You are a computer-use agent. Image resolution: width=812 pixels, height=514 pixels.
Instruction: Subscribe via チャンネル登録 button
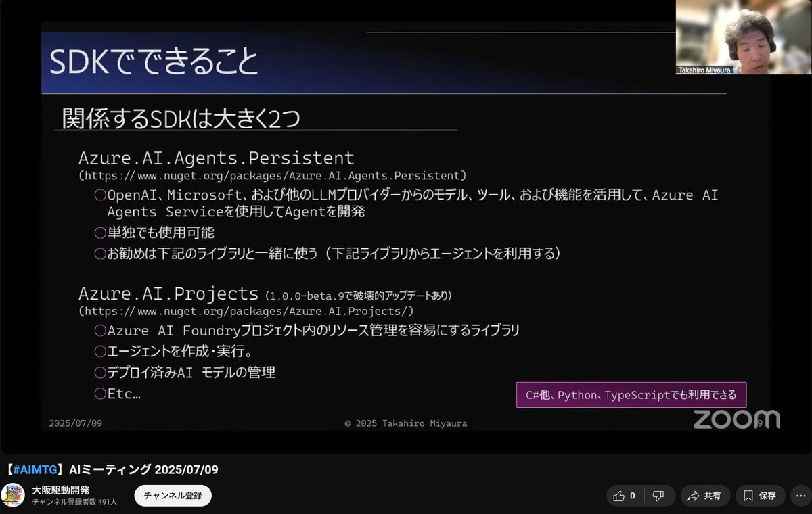click(x=173, y=496)
